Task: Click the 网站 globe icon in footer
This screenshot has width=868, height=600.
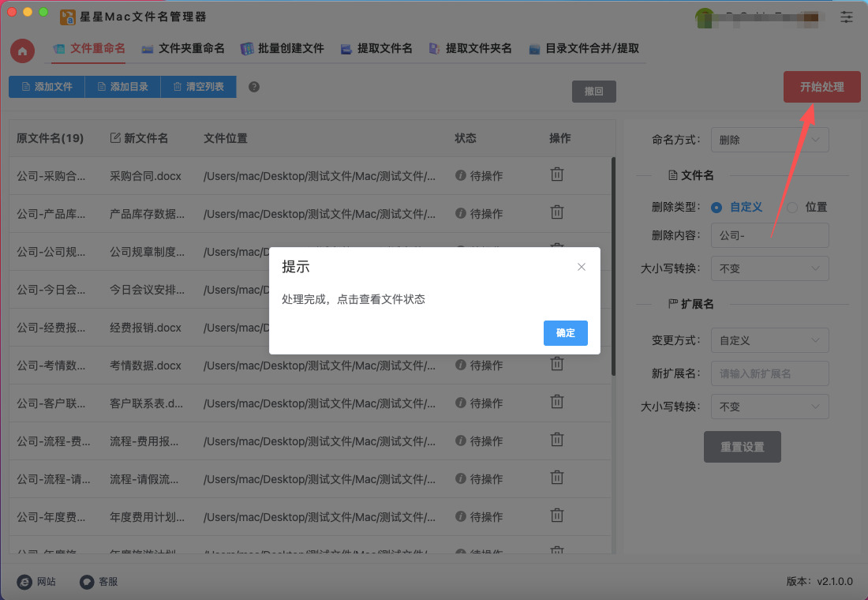Action: tap(24, 582)
